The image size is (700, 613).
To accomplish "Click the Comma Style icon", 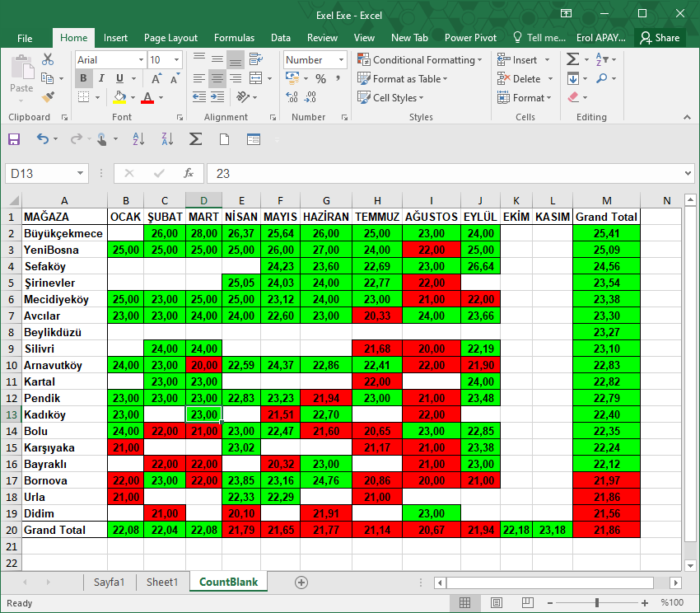I will pyautogui.click(x=338, y=78).
